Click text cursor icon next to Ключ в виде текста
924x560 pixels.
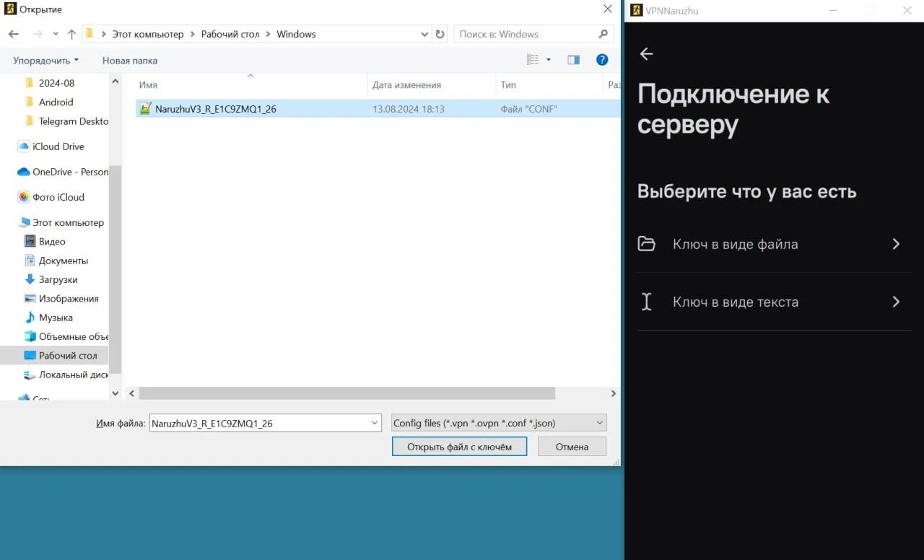646,302
